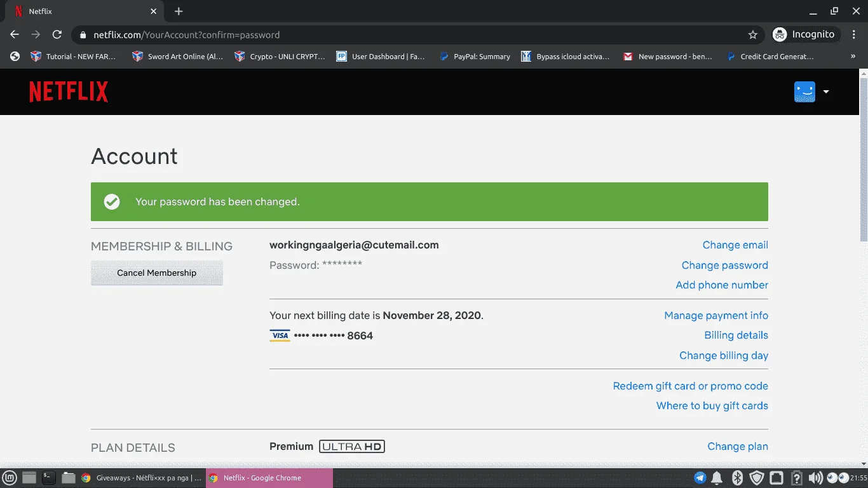Click the Add phone number link

pos(722,285)
